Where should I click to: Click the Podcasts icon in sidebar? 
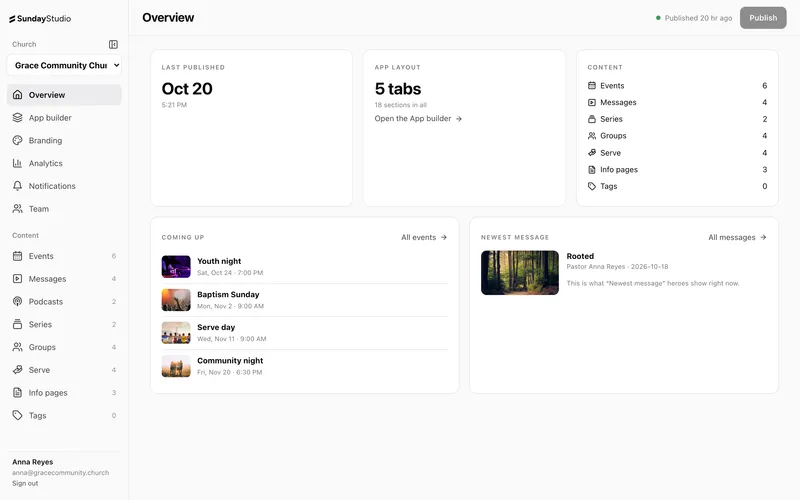tap(17, 302)
